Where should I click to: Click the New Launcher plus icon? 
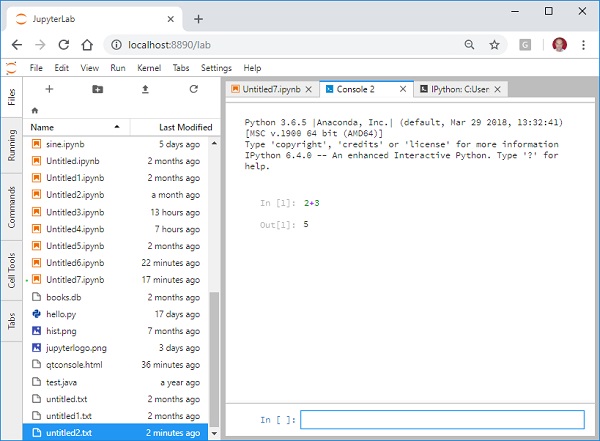point(49,89)
